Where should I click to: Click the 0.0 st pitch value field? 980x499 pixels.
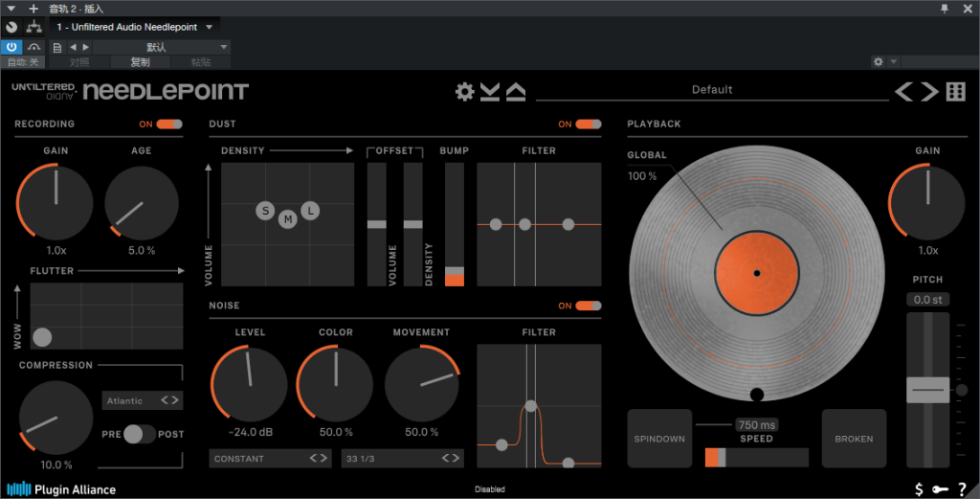(x=927, y=300)
